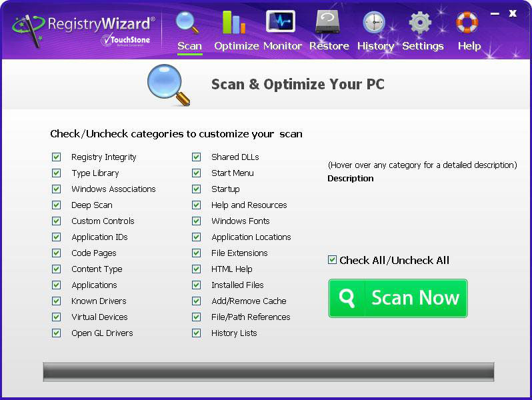This screenshot has width=532, height=400.
Task: Close the RegistryWizard window
Action: [x=513, y=13]
